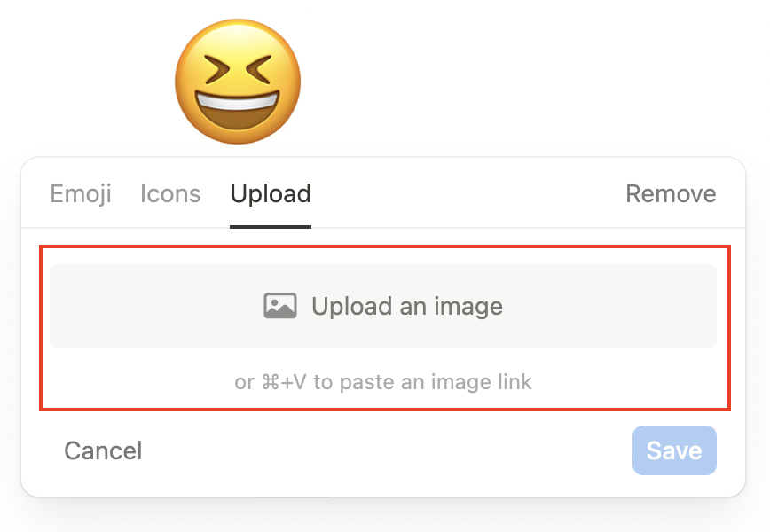Switch to the Emoji tab
Image resolution: width=770 pixels, height=532 pixels.
click(81, 193)
